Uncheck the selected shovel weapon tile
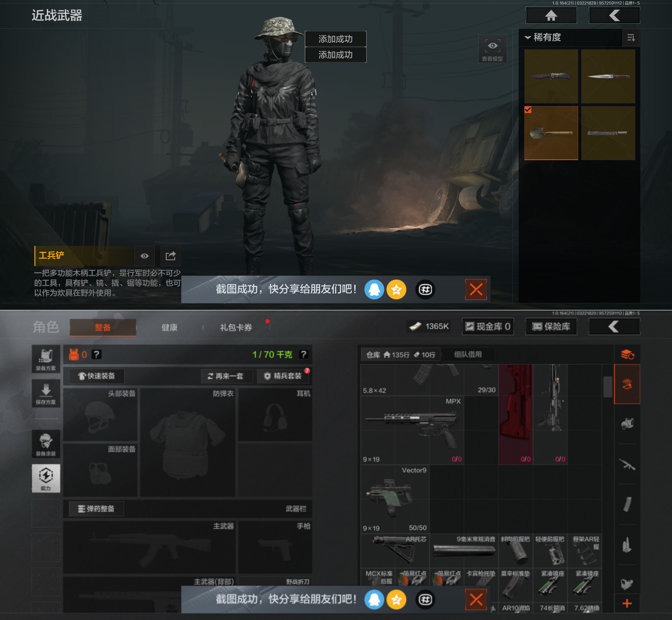 551,133
